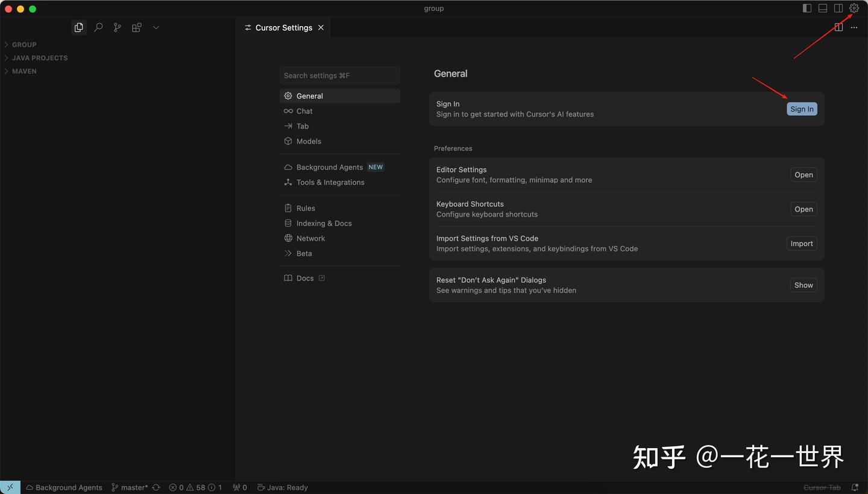Screen dimensions: 868x494
Task: Switch to the Models settings section
Action: (308, 141)
